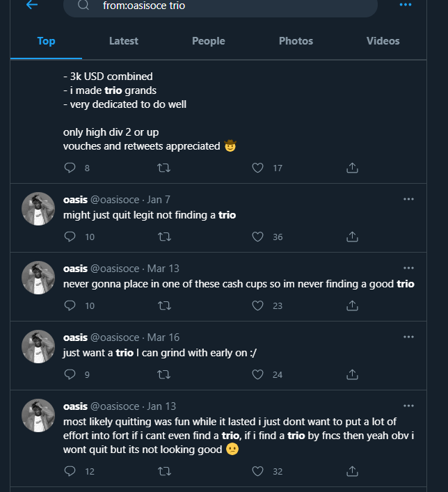Image resolution: width=448 pixels, height=492 pixels.
Task: Share the Jan 7 tweet
Action: [352, 237]
